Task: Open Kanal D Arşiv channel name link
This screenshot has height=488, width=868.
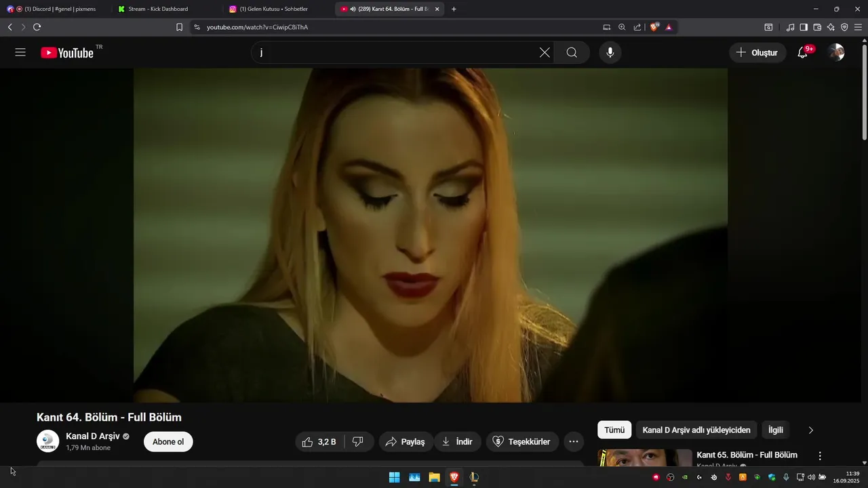Action: click(93, 436)
